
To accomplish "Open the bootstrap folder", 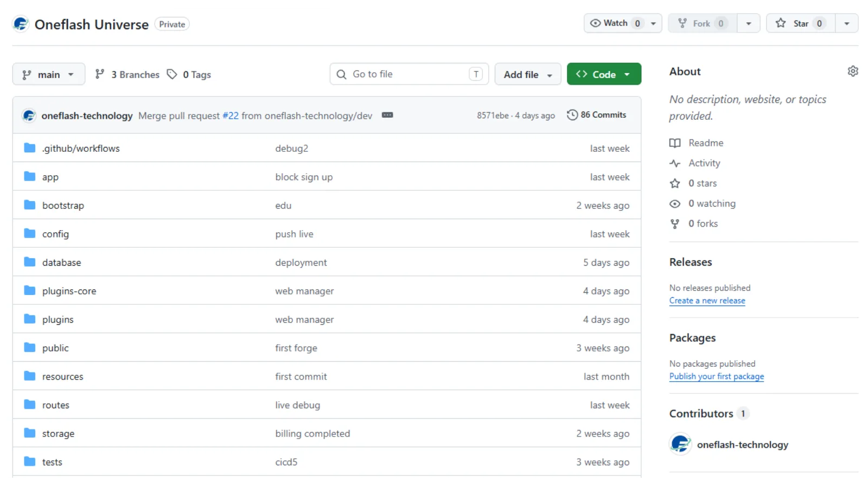I will click(x=63, y=206).
